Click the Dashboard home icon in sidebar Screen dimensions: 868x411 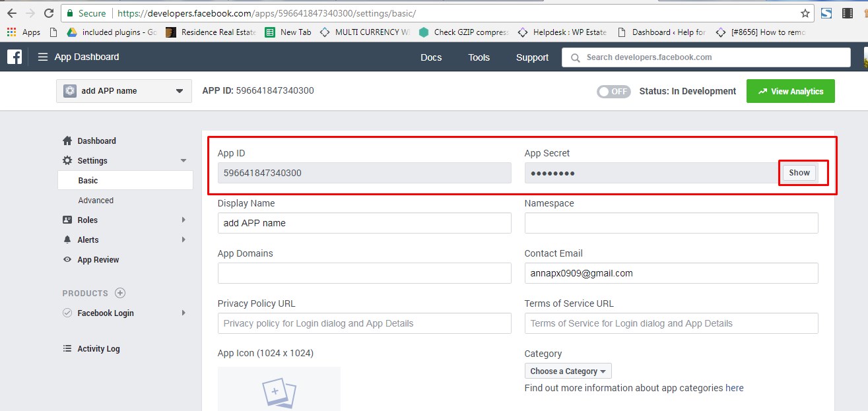coord(67,141)
